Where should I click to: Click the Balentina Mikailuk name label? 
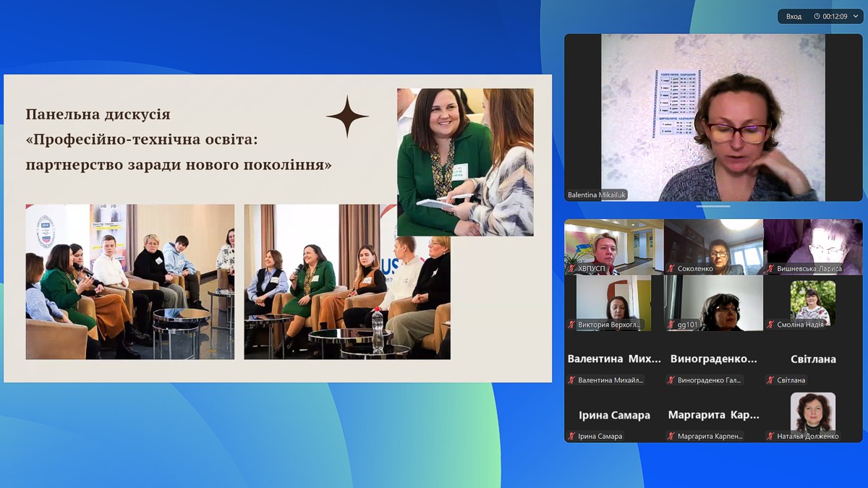tap(597, 195)
